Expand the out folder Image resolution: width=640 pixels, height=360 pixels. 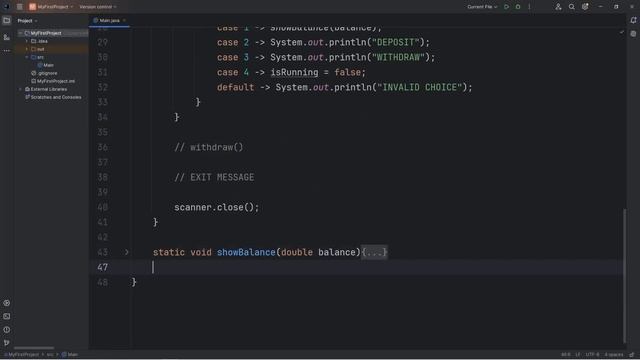27,49
